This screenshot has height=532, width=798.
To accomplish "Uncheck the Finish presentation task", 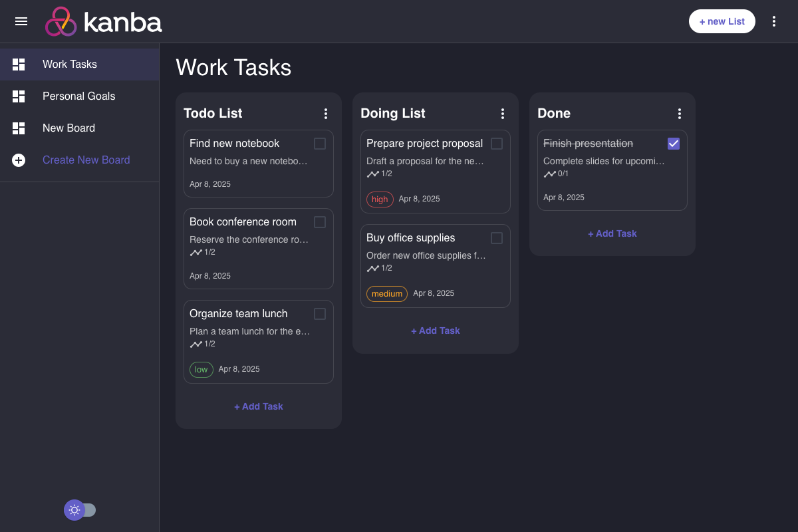I will click(674, 144).
